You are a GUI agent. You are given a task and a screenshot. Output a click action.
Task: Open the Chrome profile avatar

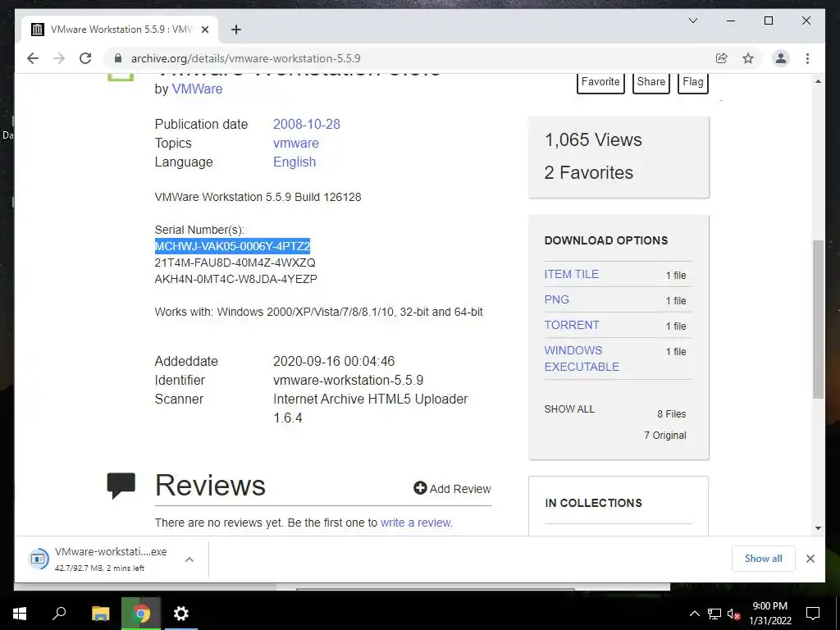[x=781, y=58]
